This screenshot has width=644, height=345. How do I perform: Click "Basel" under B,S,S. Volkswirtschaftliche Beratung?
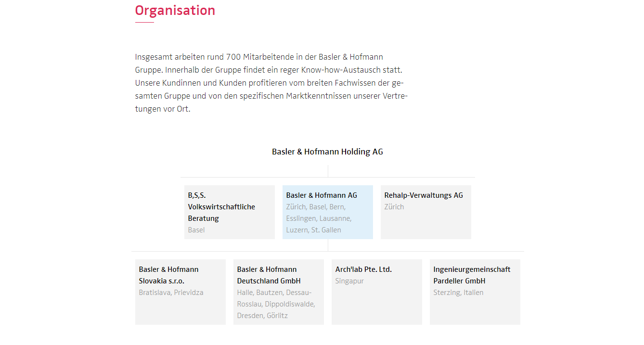196,230
